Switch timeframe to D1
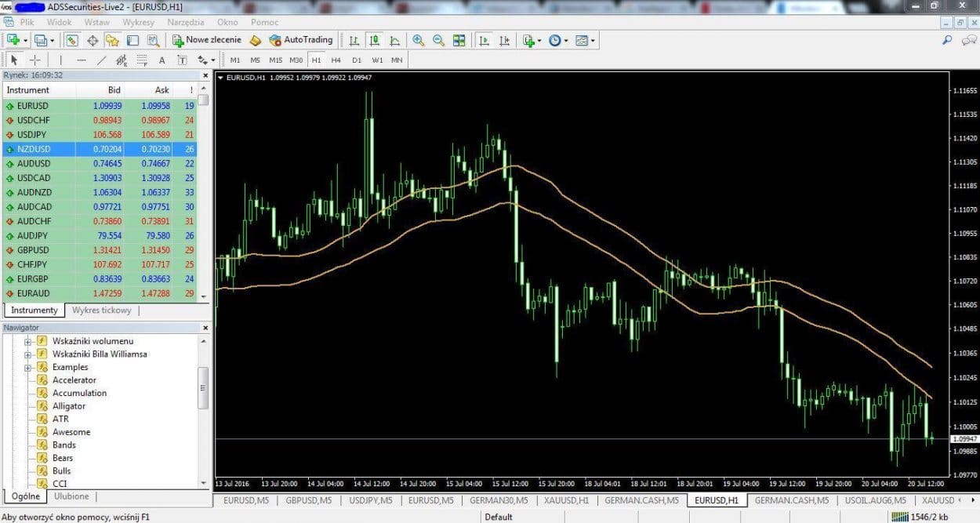 [x=357, y=60]
